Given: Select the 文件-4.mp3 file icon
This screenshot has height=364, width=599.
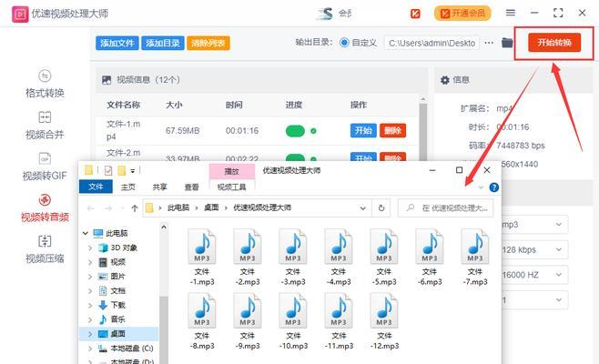Looking at the screenshot, I should click(339, 247).
